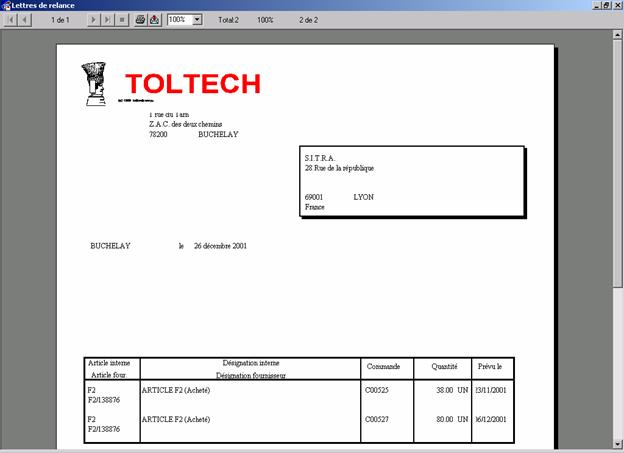Viewport: 624px width, 453px height.
Task: Click the city LYON in address box
Action: coord(364,197)
